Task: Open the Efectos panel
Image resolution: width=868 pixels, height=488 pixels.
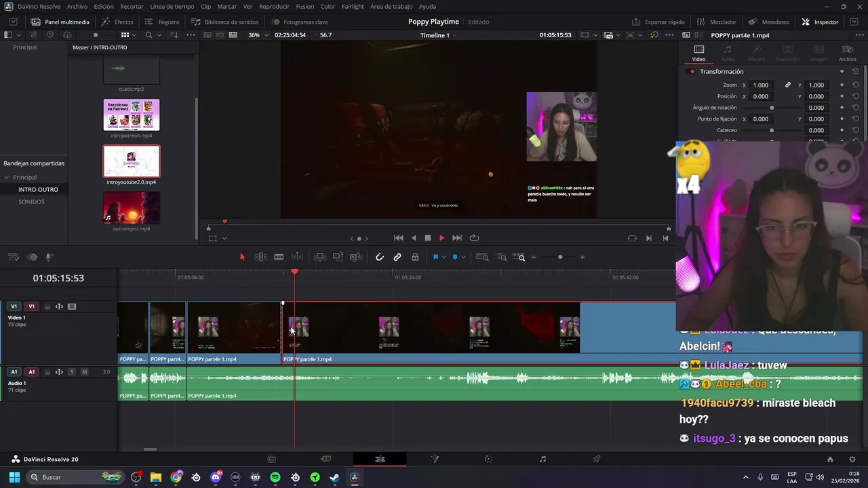Action: pyautogui.click(x=117, y=22)
